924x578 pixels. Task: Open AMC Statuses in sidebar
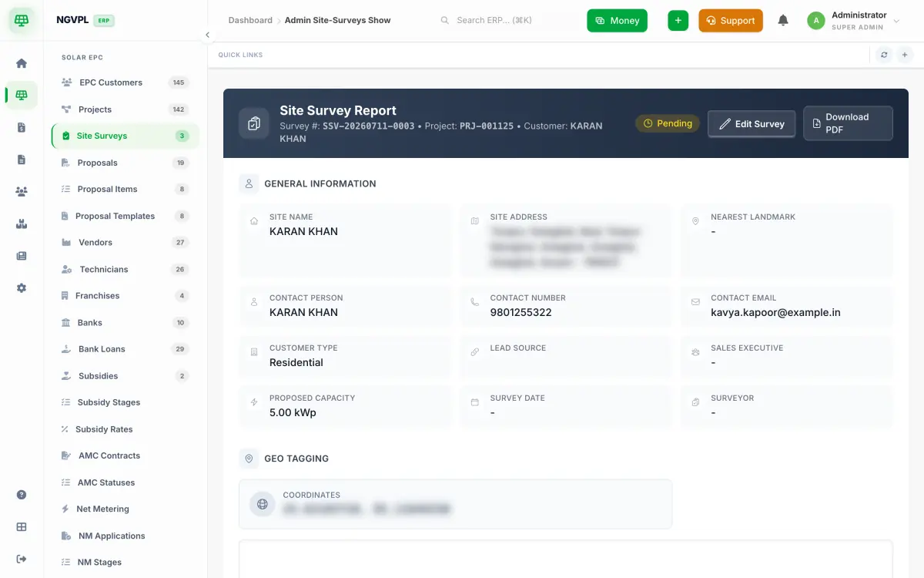(x=125, y=482)
